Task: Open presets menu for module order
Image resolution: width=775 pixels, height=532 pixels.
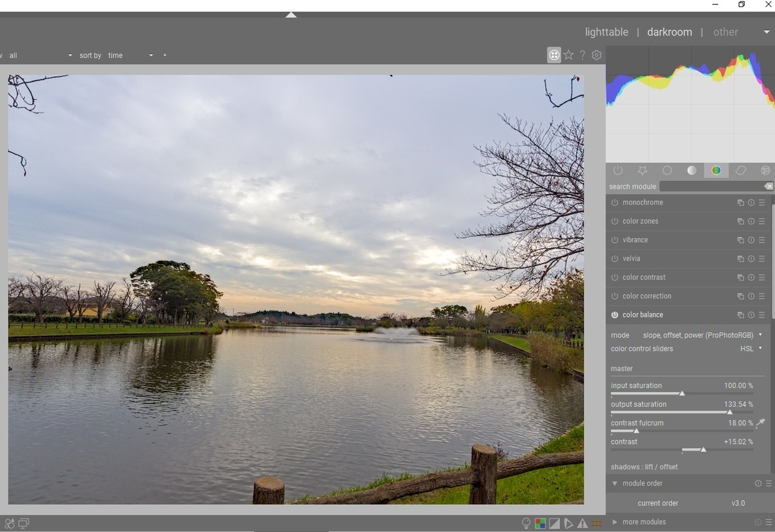Action: [x=769, y=484]
